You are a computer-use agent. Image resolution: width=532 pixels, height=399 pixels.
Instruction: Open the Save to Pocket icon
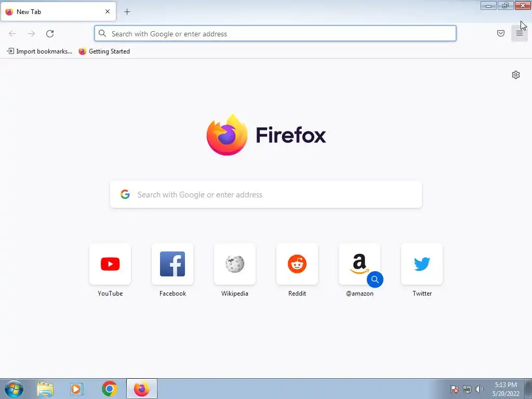500,33
